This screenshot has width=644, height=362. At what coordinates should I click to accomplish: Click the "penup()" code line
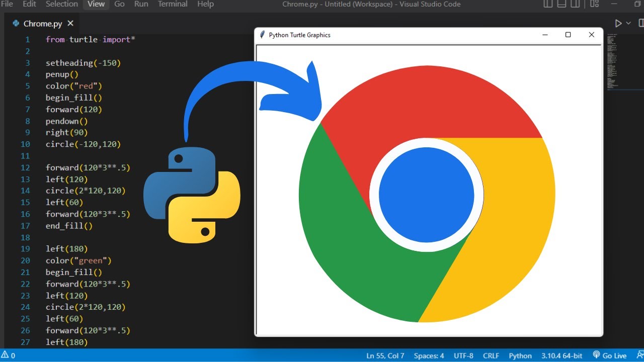(62, 74)
